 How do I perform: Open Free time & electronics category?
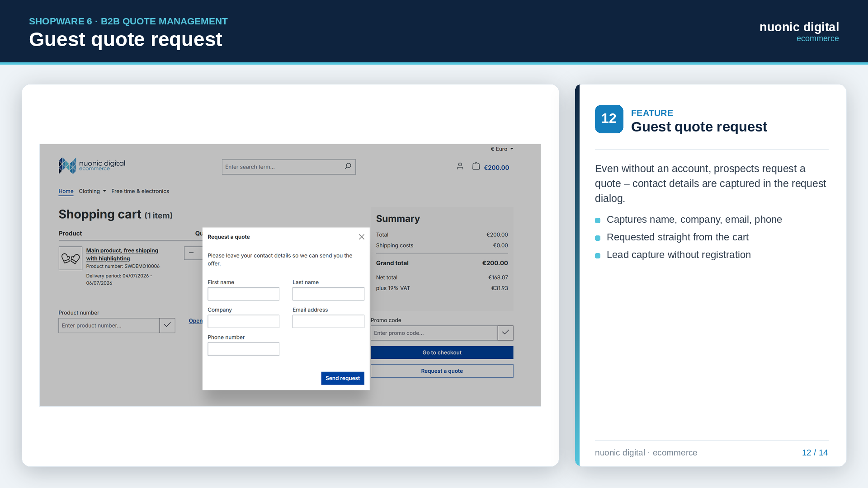[x=140, y=191]
